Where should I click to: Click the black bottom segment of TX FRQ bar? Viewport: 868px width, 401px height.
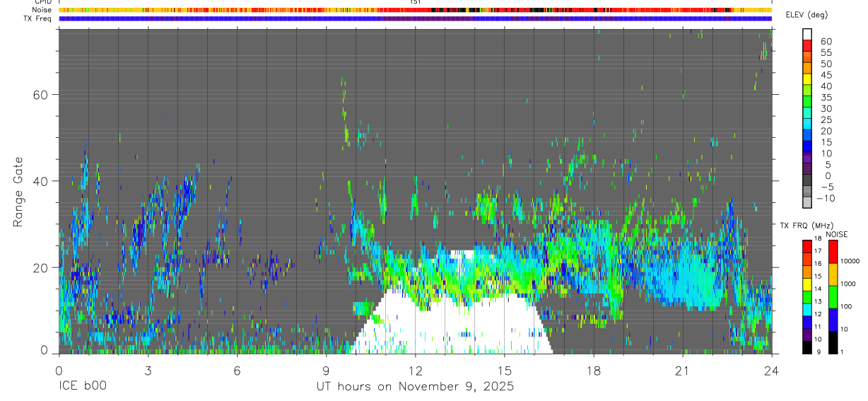click(x=807, y=347)
